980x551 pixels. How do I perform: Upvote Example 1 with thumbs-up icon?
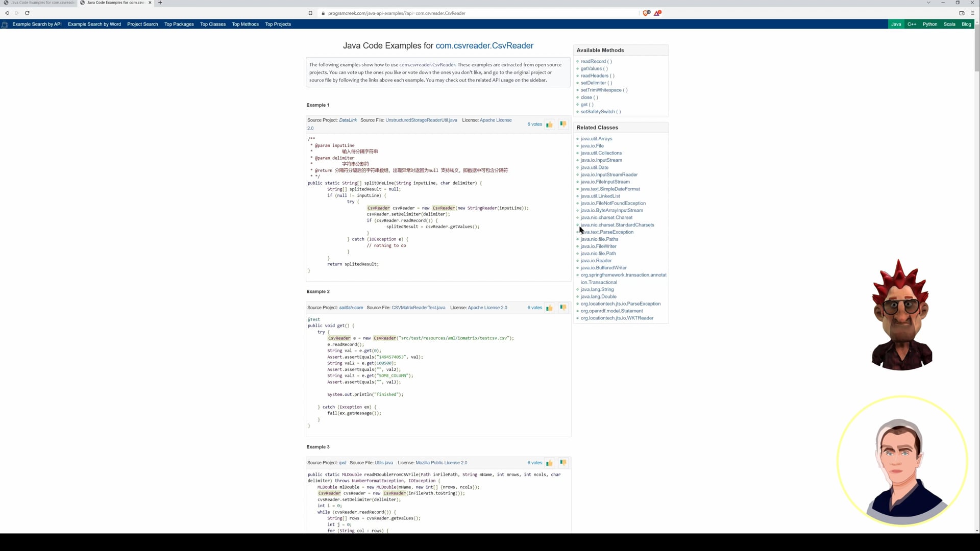click(x=549, y=124)
